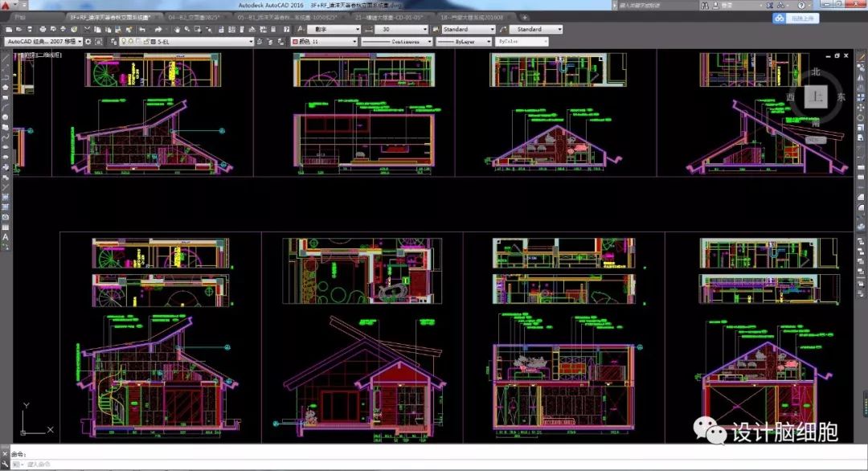
Task: Click the Undo arrow in toolbar
Action: point(141,29)
